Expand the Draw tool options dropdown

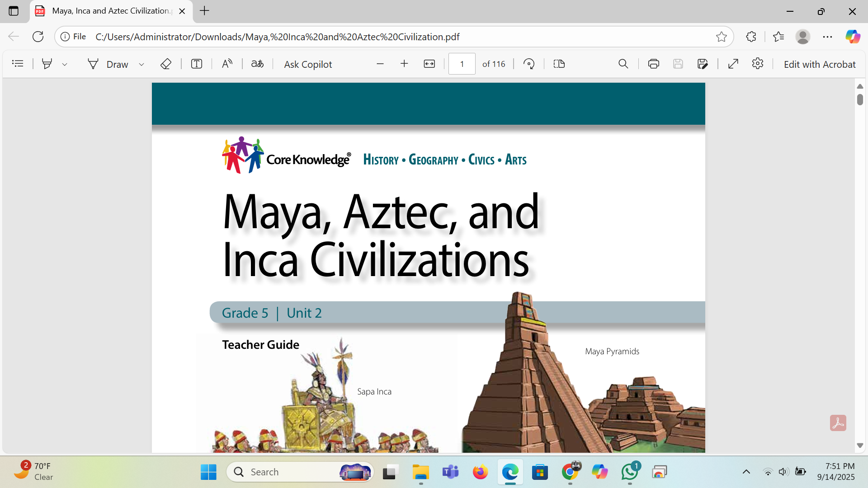pyautogui.click(x=142, y=64)
